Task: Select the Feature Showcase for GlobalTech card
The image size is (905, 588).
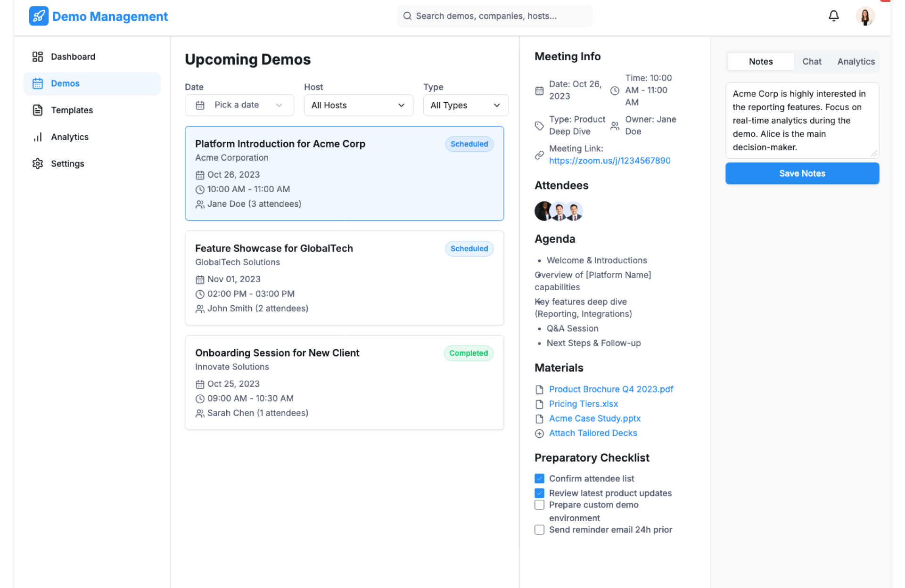Action: 344,278
